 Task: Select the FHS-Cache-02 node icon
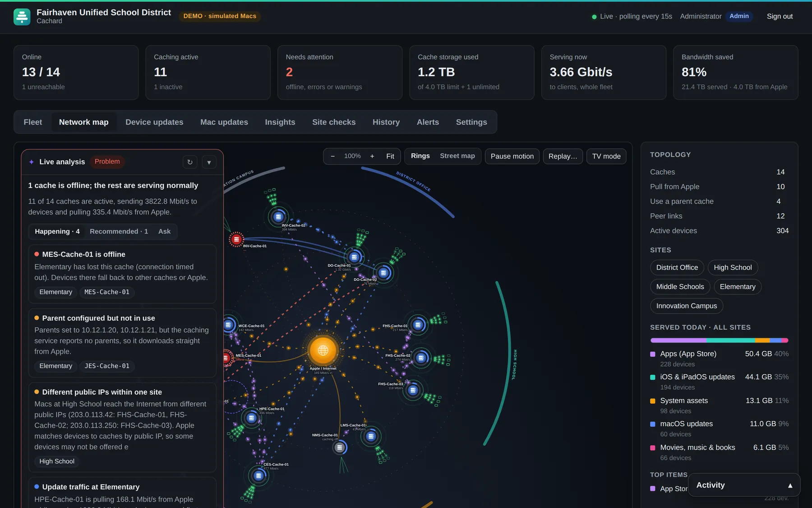(421, 358)
